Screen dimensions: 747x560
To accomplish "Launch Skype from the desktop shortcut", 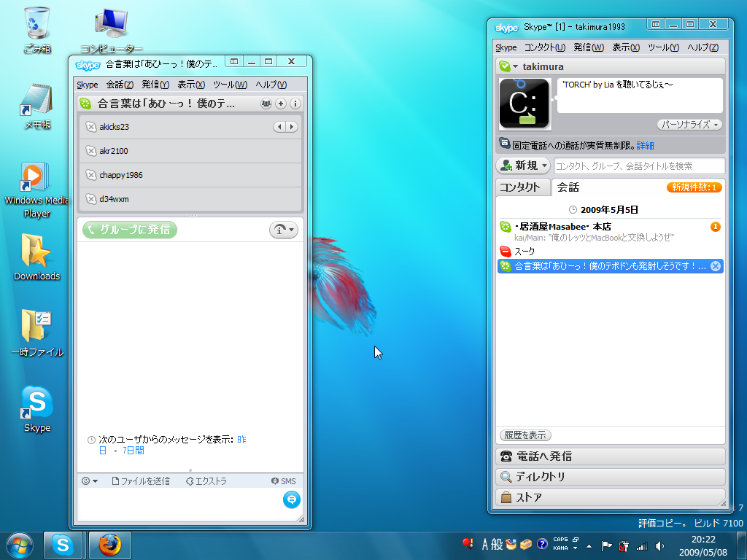I will (36, 408).
